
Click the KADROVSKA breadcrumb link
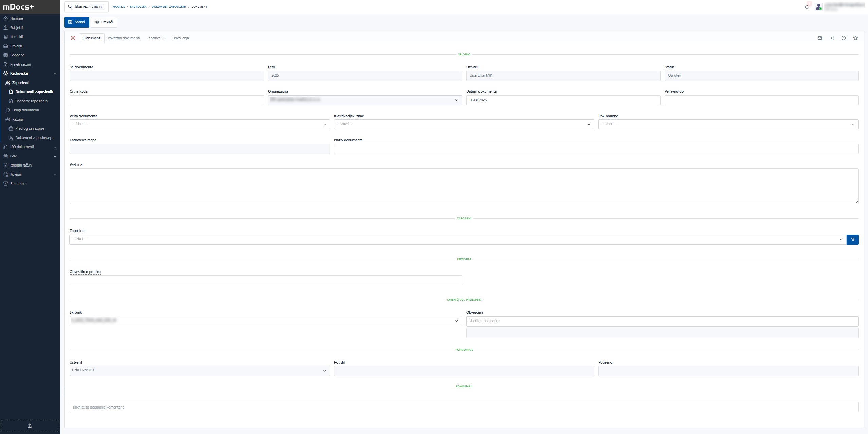click(138, 7)
